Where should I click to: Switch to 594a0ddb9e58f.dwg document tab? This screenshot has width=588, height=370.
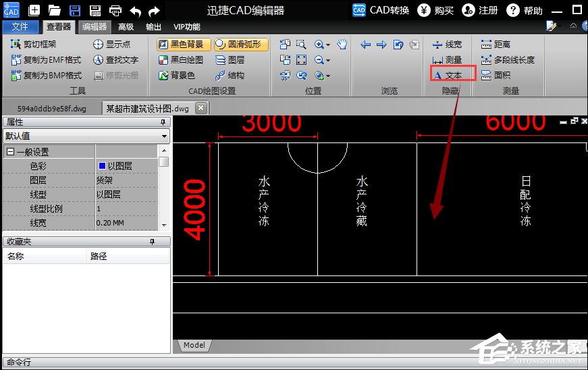(52, 109)
